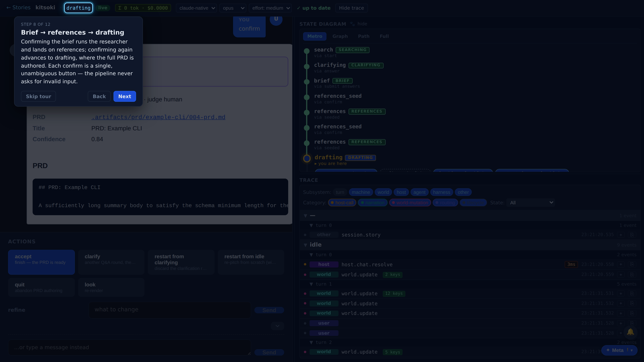
Task: Toggle the world subsystem filter
Action: click(383, 192)
